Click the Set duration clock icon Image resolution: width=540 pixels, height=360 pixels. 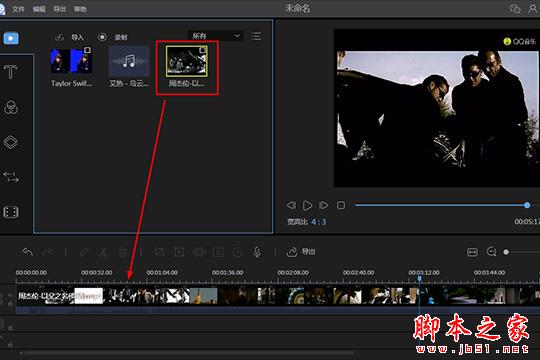238,252
